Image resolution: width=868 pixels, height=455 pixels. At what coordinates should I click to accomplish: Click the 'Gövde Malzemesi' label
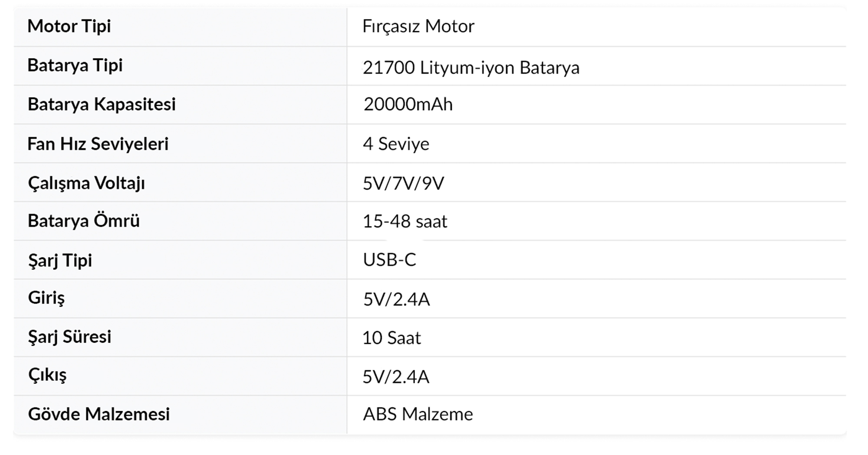pyautogui.click(x=99, y=414)
